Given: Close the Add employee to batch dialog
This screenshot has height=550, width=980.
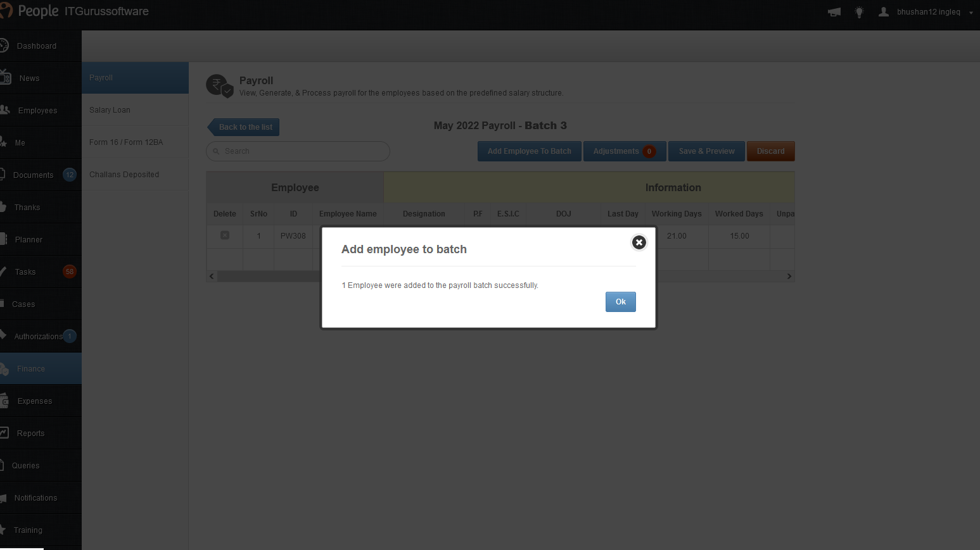Looking at the screenshot, I should coord(639,242).
